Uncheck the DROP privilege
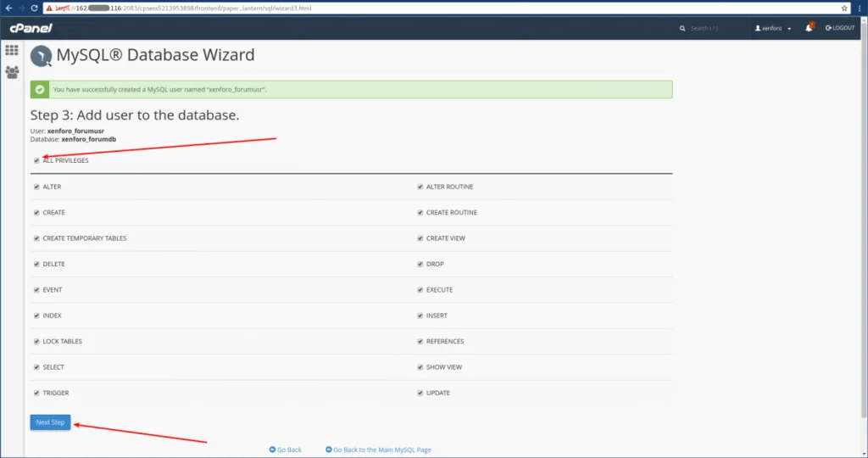 420,264
